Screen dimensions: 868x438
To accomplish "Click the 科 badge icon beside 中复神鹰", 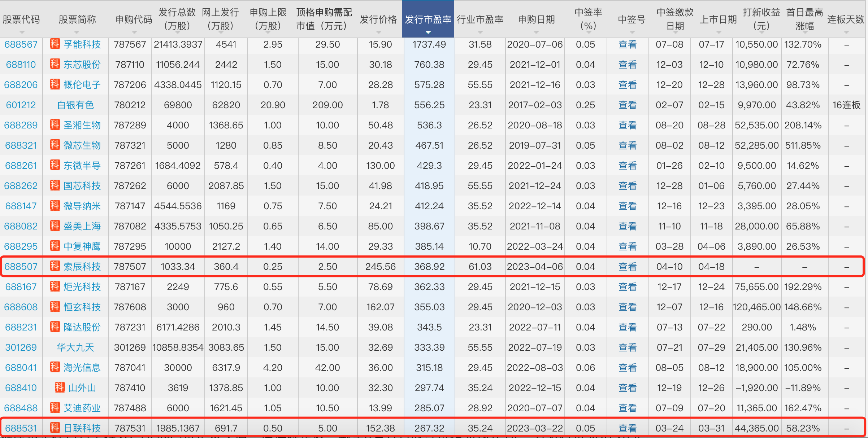I will coord(55,246).
